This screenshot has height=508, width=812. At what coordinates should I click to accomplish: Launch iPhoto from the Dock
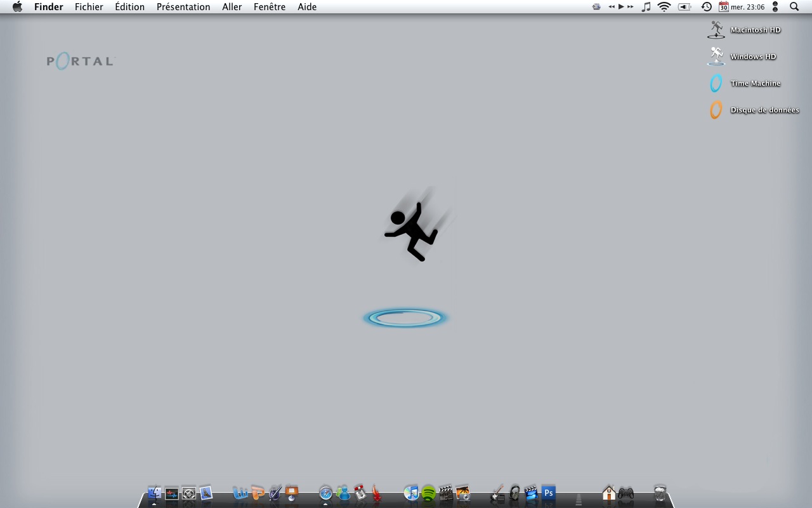(x=463, y=493)
